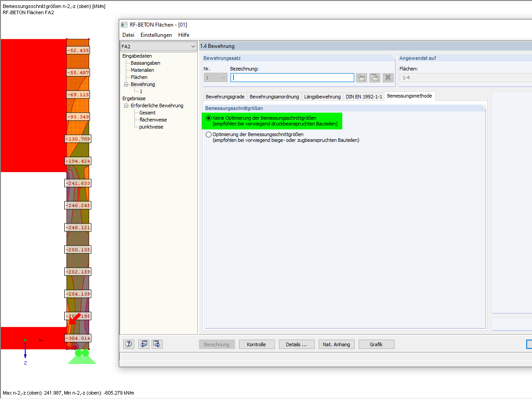Click value label -250.135 in graphic
This screenshot has width=532, height=399.
coord(78,250)
